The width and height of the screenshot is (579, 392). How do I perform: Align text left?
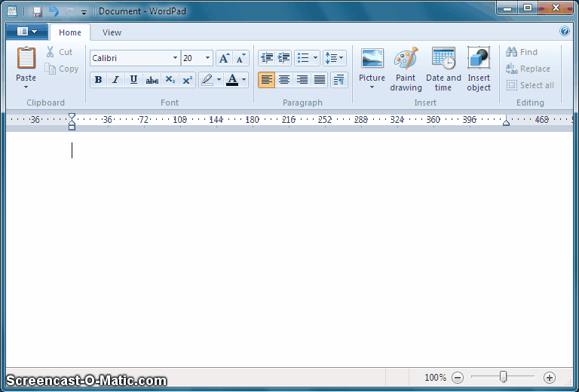pos(266,80)
